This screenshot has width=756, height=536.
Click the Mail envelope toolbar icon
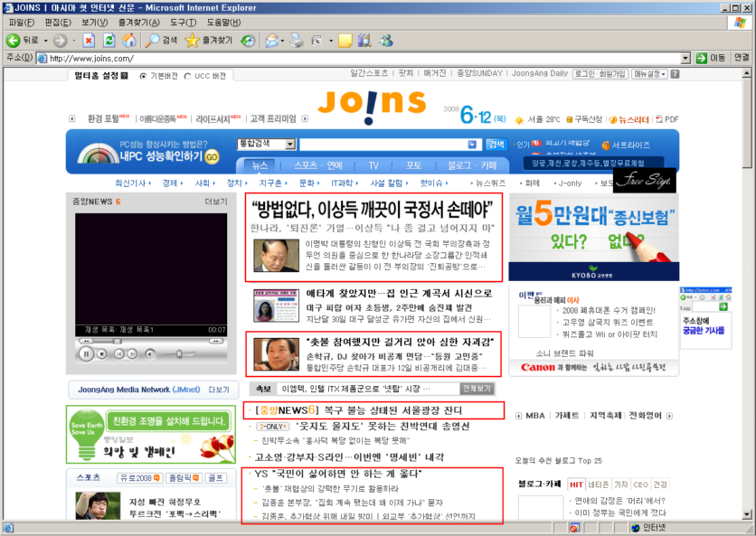pos(271,41)
